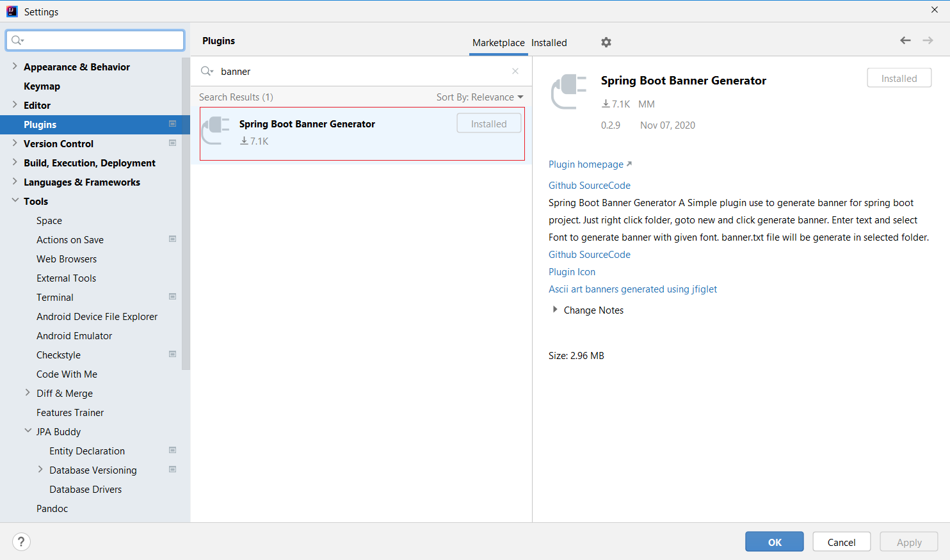Viewport: 950px width, 560px height.
Task: Select Keymap in the settings tree
Action: (x=42, y=86)
